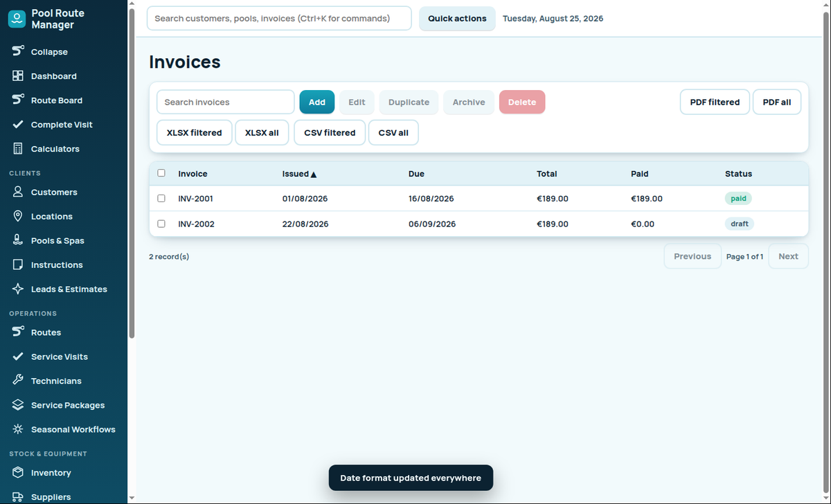Click the Add invoice button
831x504 pixels.
coord(317,102)
